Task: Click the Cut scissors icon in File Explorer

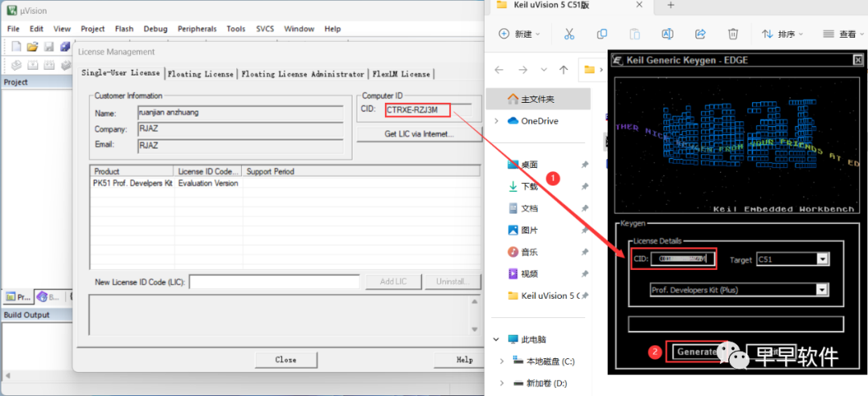Action: click(569, 35)
